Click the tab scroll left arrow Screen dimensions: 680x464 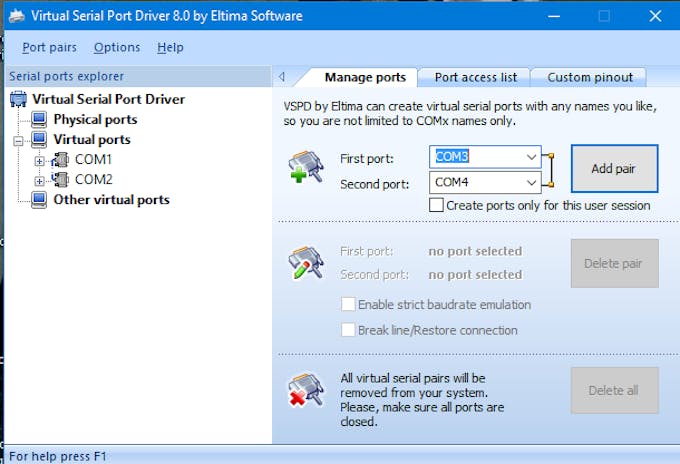(282, 77)
